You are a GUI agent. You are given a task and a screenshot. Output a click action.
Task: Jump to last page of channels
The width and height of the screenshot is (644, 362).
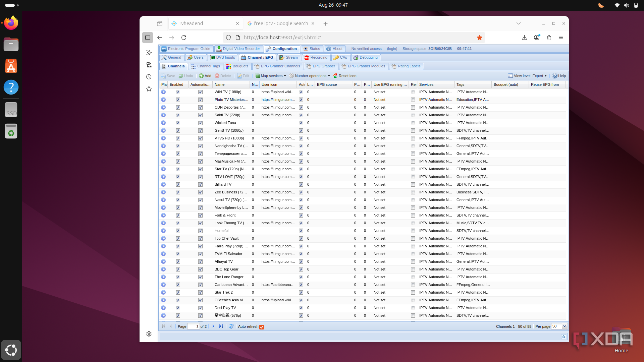221,326
